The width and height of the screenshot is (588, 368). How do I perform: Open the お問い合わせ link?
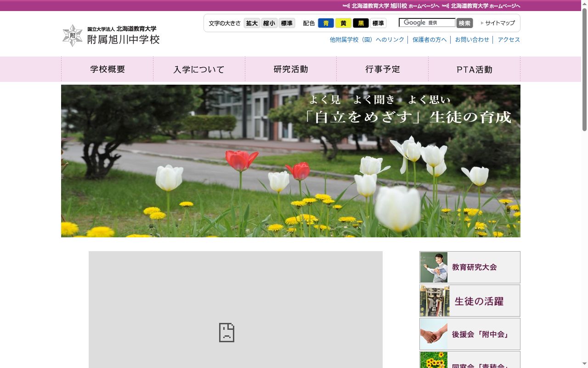coord(472,40)
